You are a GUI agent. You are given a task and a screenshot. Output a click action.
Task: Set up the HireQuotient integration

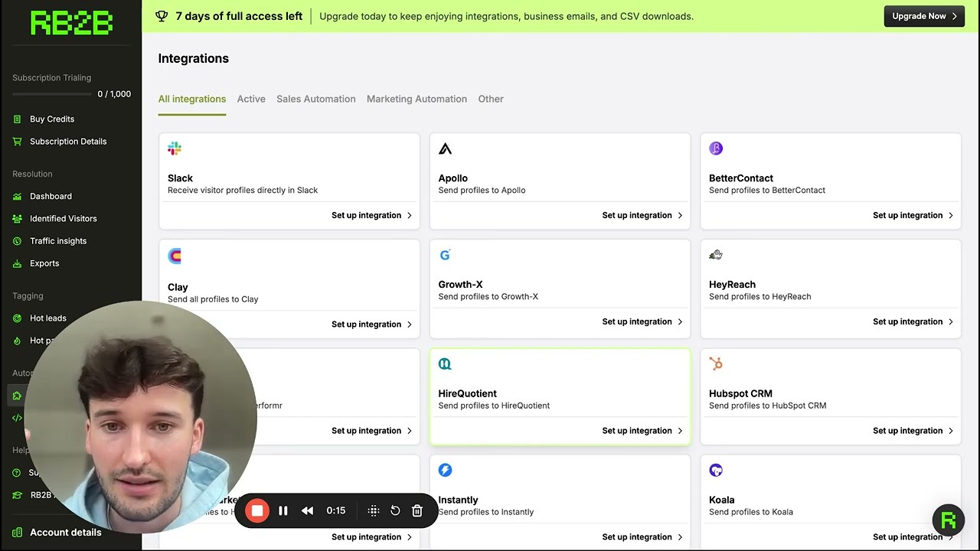point(642,431)
